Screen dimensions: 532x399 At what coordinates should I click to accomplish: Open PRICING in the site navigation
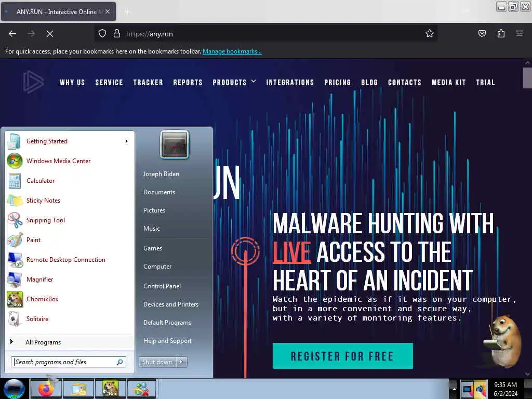point(337,83)
